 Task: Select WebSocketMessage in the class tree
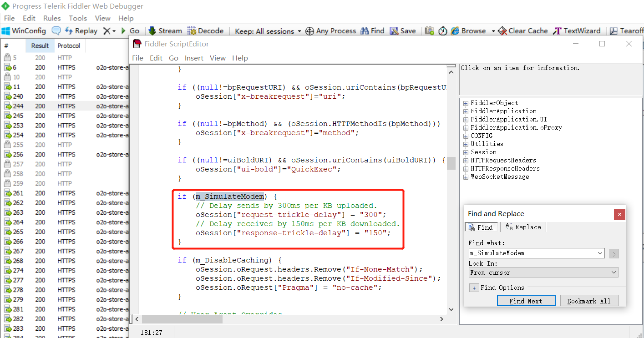(x=500, y=177)
